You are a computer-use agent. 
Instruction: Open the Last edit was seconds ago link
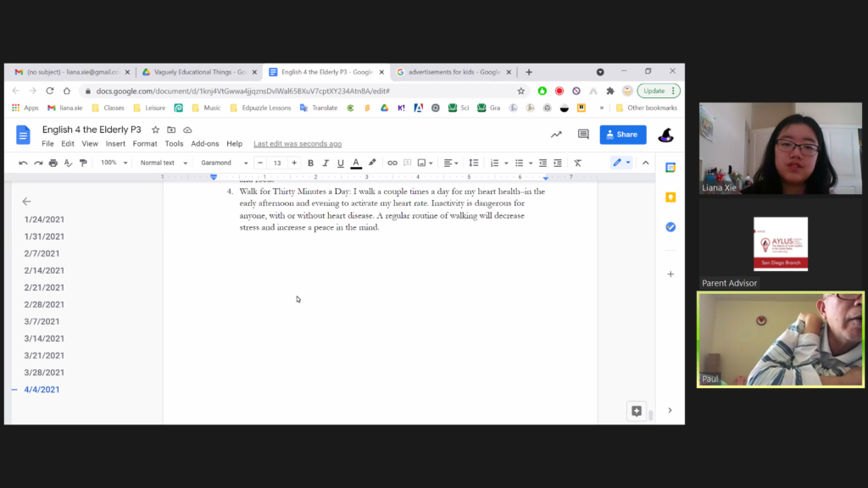pos(298,144)
